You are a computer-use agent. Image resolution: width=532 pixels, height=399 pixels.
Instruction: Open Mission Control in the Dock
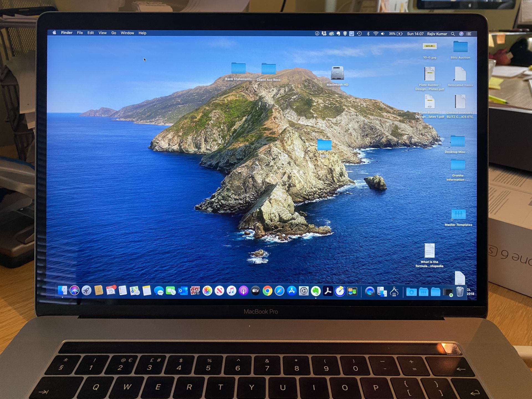coord(352,291)
